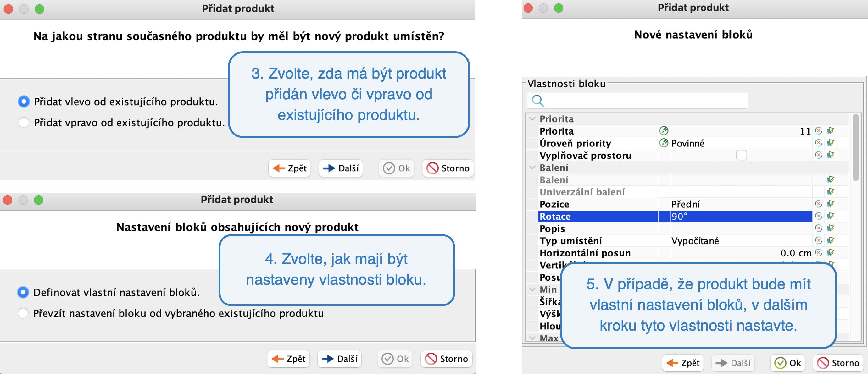Click the green edit circle icon beside Úroveň priority
The height and width of the screenshot is (374, 868).
pos(664,143)
